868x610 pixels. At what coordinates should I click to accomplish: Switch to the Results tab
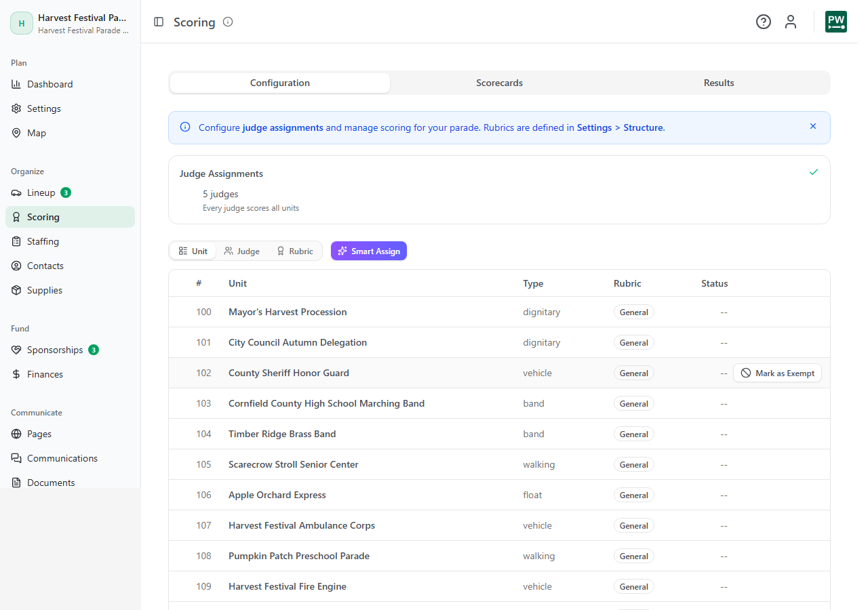click(x=719, y=83)
